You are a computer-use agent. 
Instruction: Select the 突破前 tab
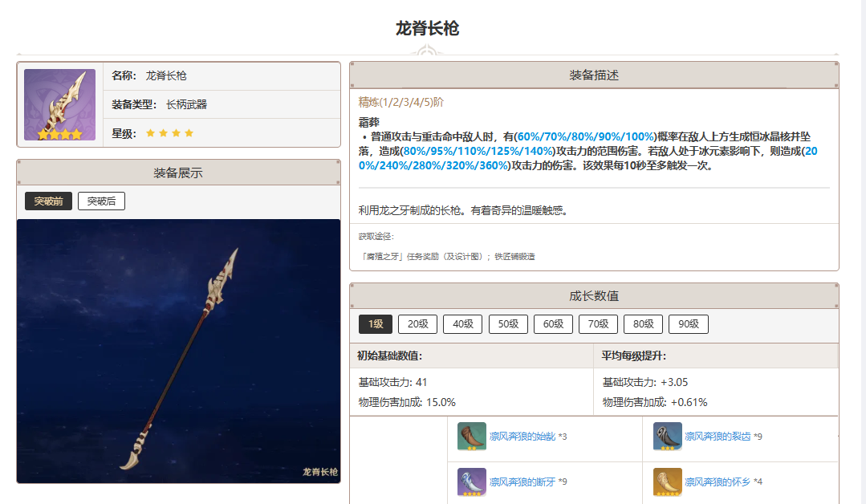(47, 201)
